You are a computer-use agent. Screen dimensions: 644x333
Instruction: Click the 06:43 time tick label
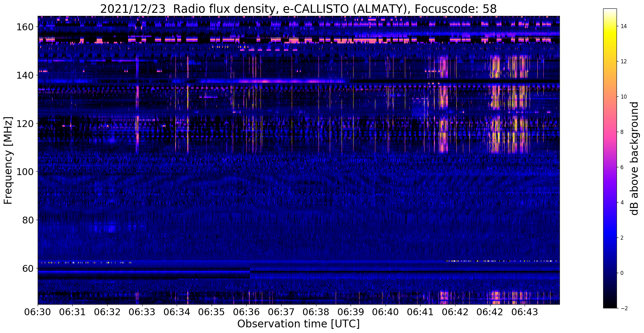[525, 312]
